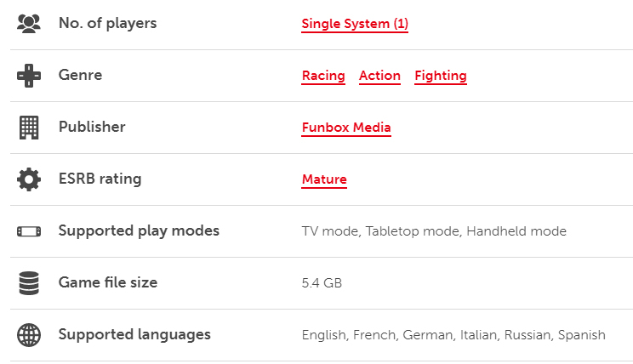The image size is (633, 364).
Task: Click the Switch console play modes icon
Action: [29, 231]
